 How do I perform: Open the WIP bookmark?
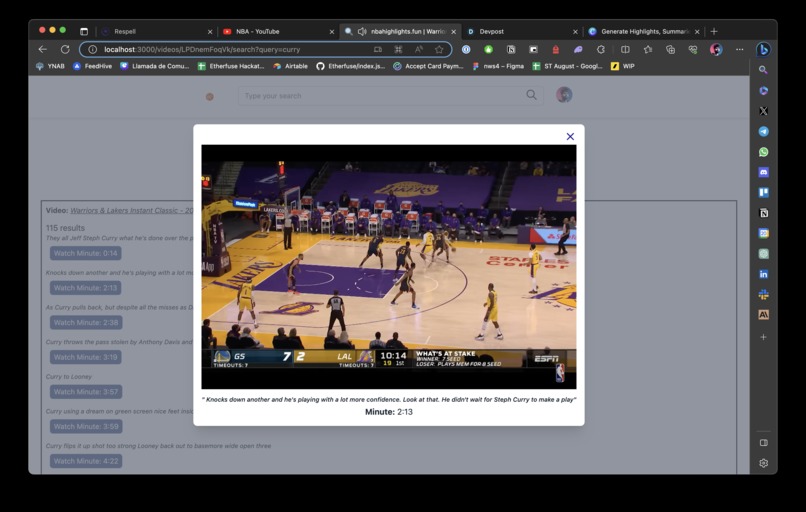coord(623,66)
